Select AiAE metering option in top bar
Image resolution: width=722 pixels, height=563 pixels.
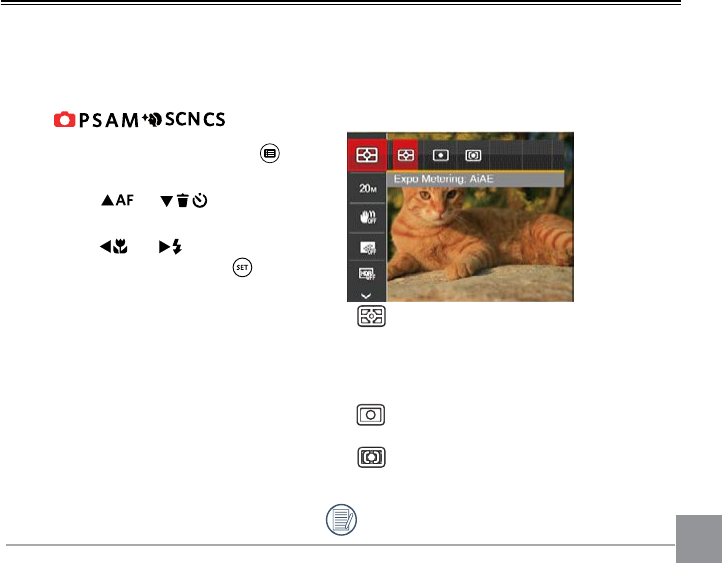point(405,155)
